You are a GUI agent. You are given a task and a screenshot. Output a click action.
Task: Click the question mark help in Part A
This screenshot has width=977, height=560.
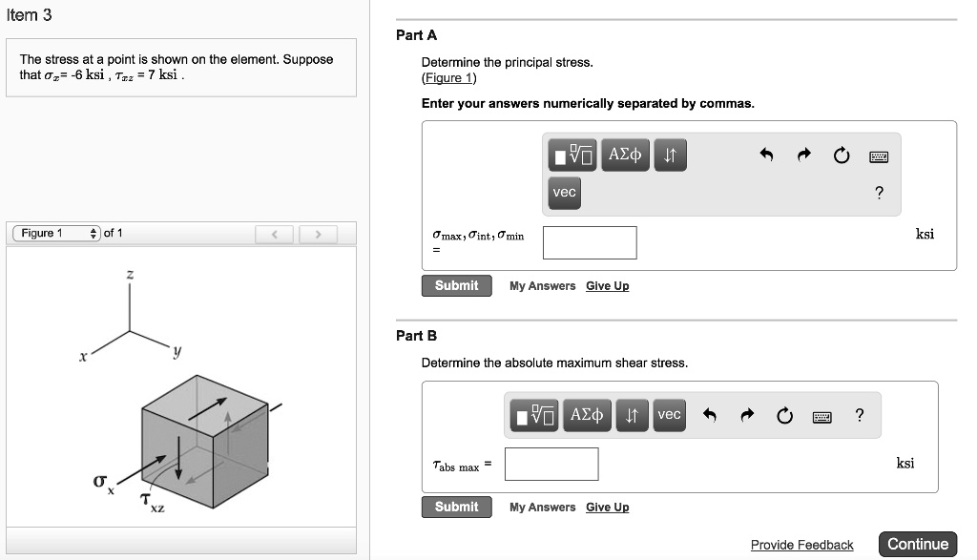(879, 192)
